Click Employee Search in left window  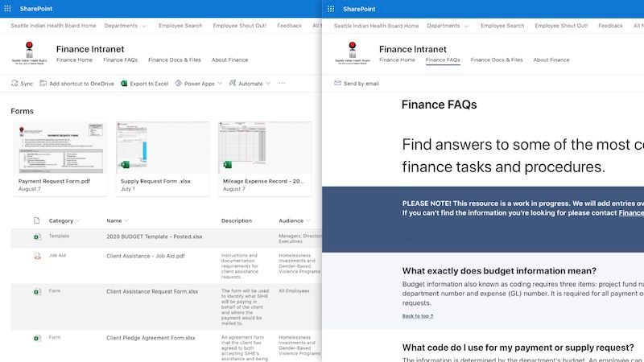click(180, 26)
